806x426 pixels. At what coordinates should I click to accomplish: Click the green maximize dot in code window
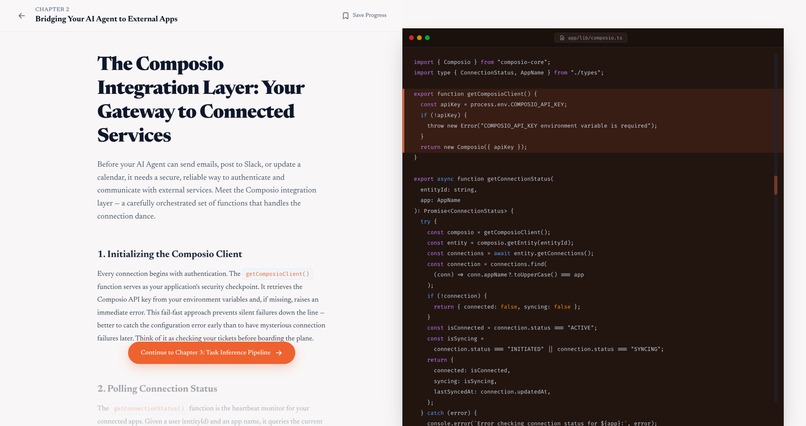427,38
